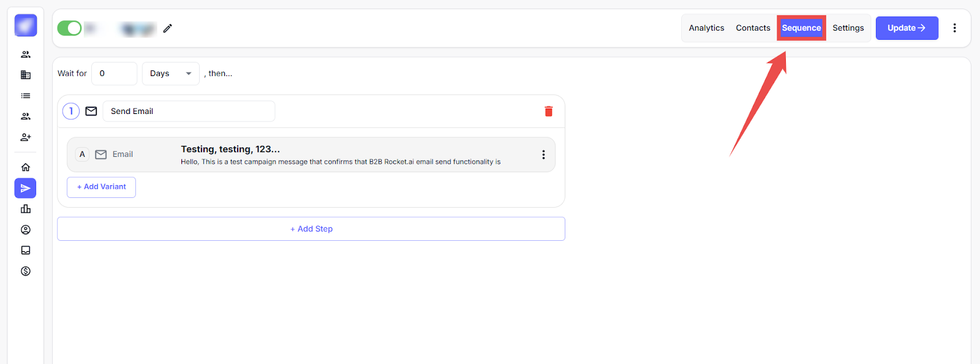Switch to the Analytics tab
Screen dimensions: 980x364
(706, 28)
